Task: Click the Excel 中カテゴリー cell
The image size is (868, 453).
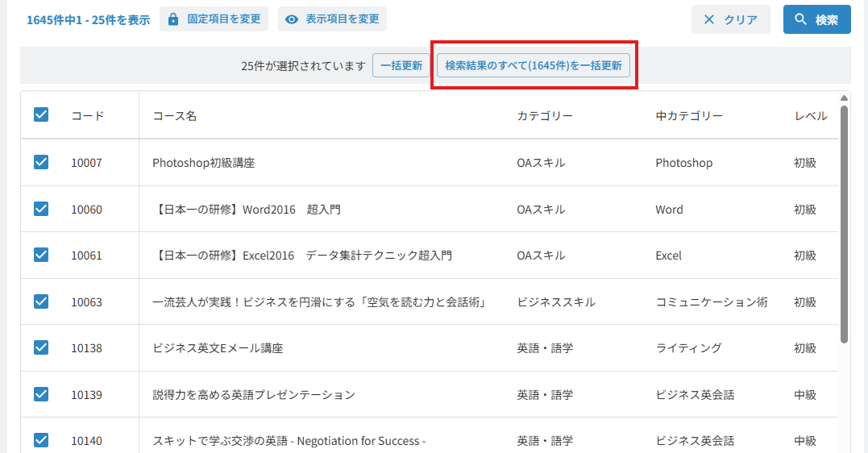Action: 668,256
